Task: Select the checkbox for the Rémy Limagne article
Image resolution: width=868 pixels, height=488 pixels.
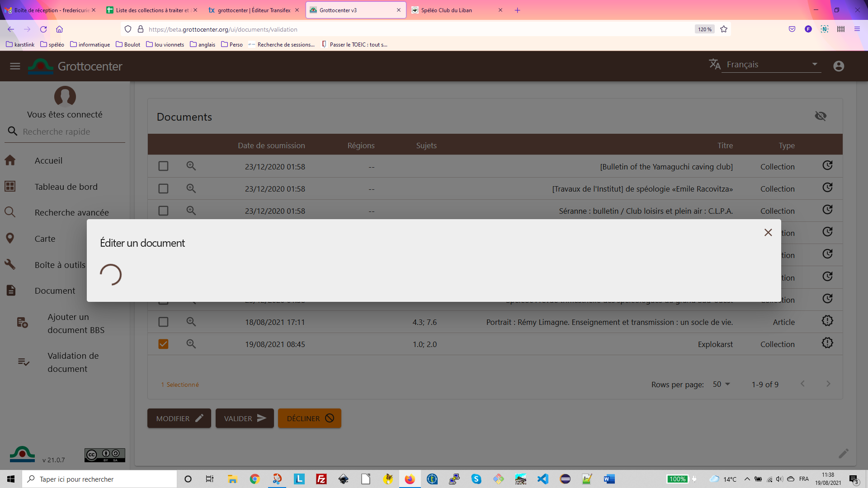Action: tap(163, 322)
